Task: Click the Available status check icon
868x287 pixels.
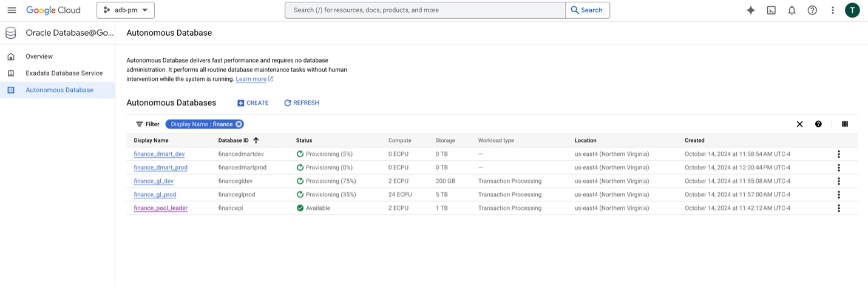Action: (300, 208)
